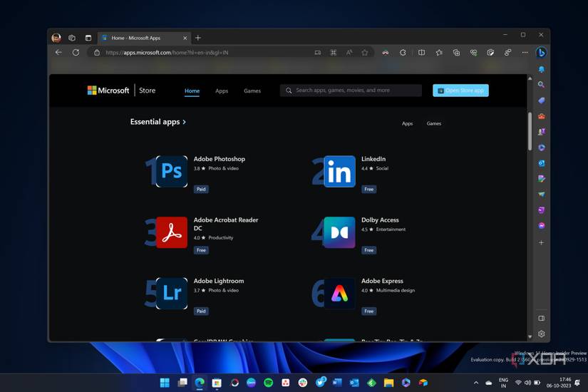Expand the Essential apps section chevron
The height and width of the screenshot is (392, 588).
pyautogui.click(x=184, y=122)
